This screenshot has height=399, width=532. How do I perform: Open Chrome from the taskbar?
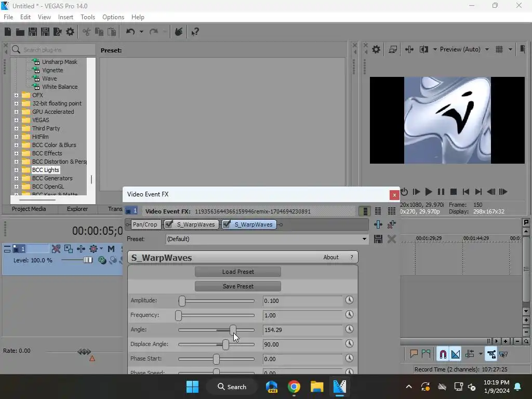[x=294, y=387]
